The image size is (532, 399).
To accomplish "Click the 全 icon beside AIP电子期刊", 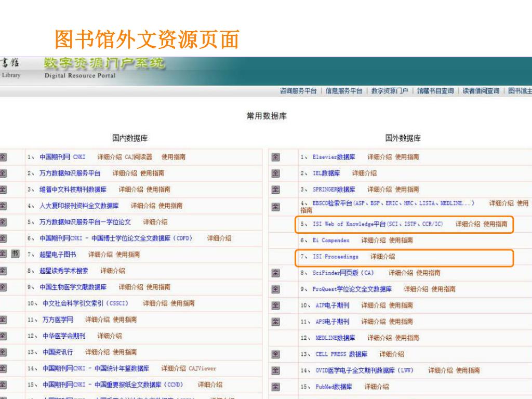I will (x=275, y=305).
